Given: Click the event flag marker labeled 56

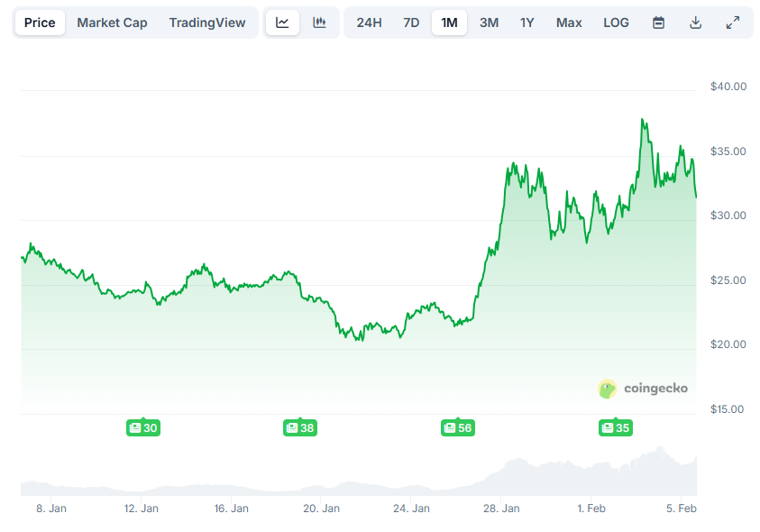Looking at the screenshot, I should pos(458,428).
